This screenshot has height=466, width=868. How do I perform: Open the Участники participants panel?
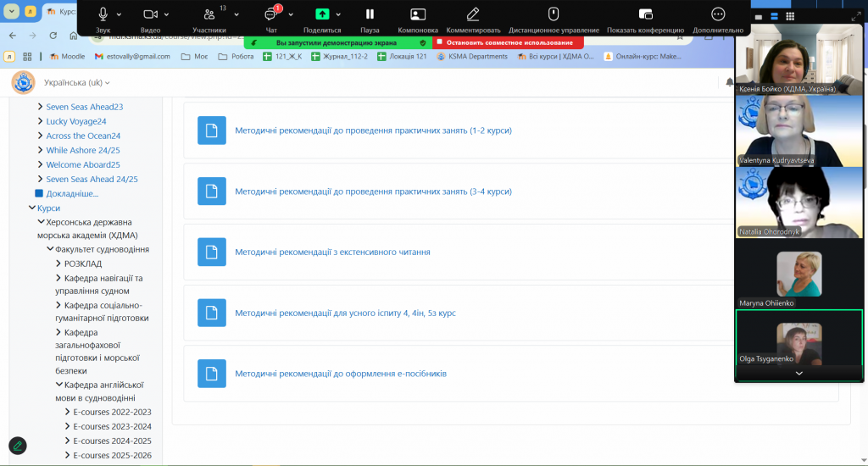[x=209, y=14]
